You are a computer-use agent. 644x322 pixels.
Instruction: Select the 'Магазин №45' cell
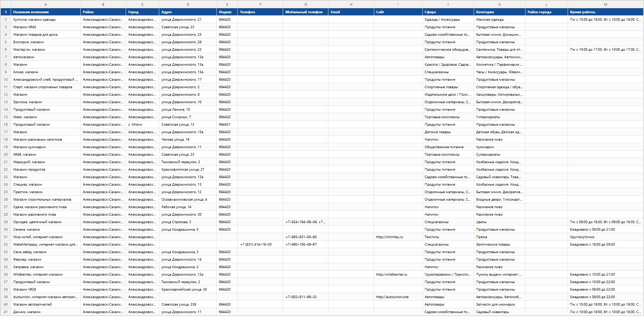click(x=46, y=27)
